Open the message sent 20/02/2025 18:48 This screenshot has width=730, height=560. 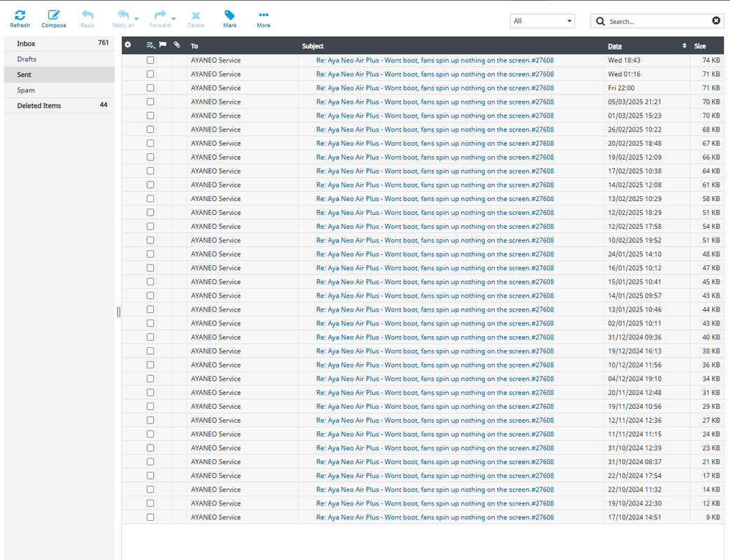[435, 143]
